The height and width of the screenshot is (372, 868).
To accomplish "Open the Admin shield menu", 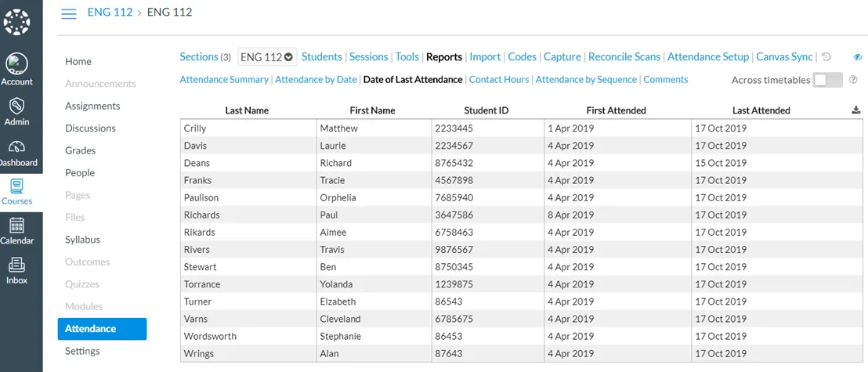I will 16,110.
